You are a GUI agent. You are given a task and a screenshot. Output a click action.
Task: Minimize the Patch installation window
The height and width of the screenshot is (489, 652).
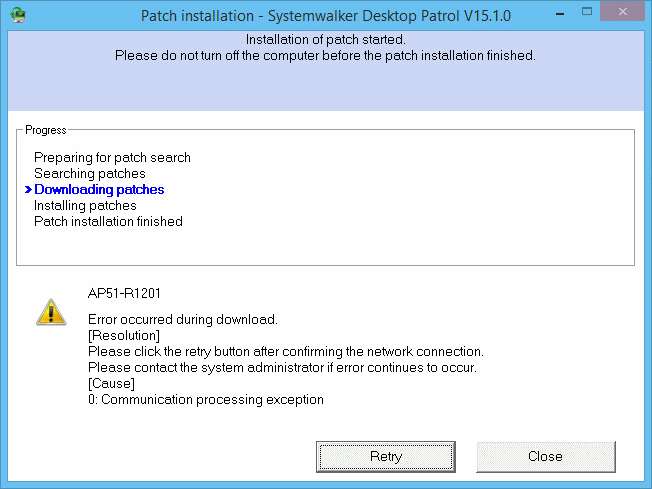click(x=560, y=14)
